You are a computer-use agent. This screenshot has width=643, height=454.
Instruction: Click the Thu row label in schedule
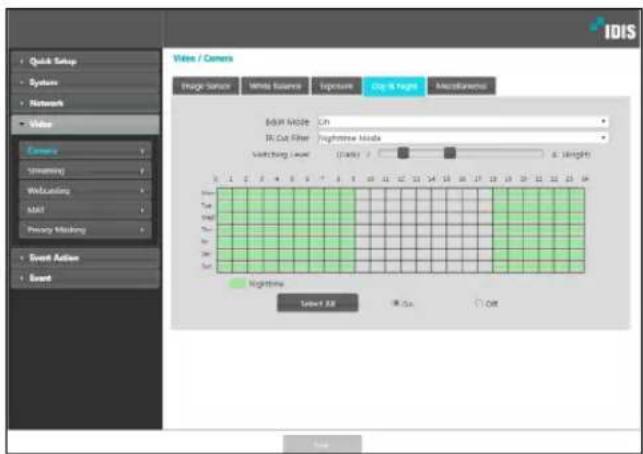click(x=207, y=229)
